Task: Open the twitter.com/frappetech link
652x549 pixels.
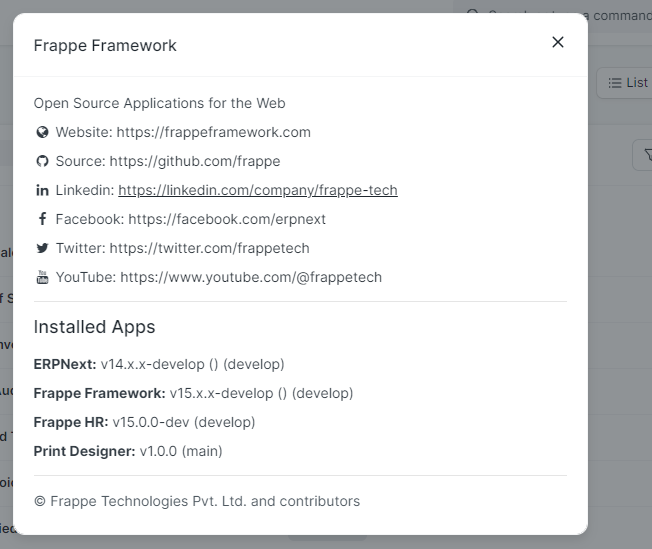Action: (x=209, y=248)
